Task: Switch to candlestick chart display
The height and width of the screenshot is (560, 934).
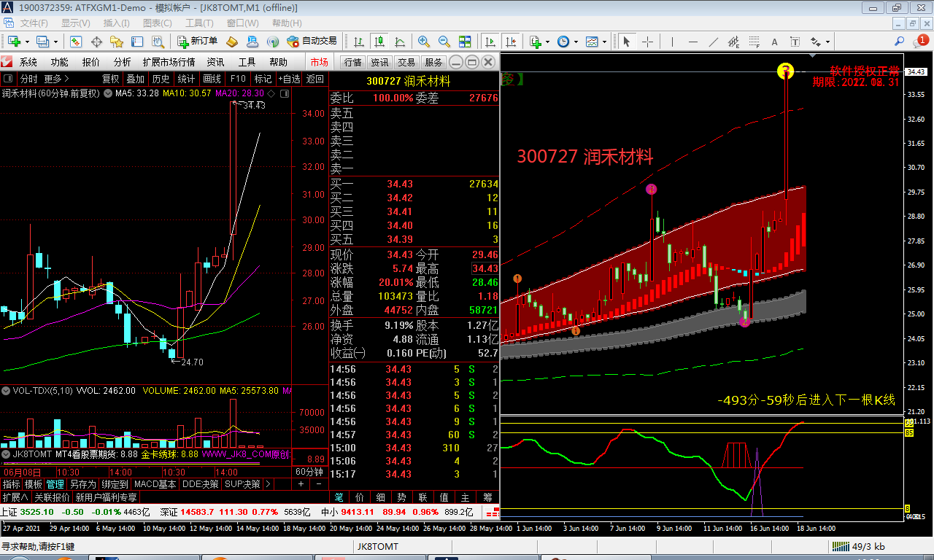Action: coord(379,42)
